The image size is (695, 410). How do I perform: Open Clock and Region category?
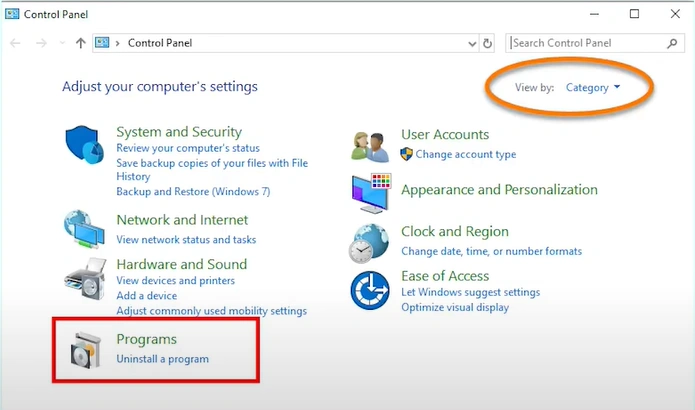[x=455, y=231]
